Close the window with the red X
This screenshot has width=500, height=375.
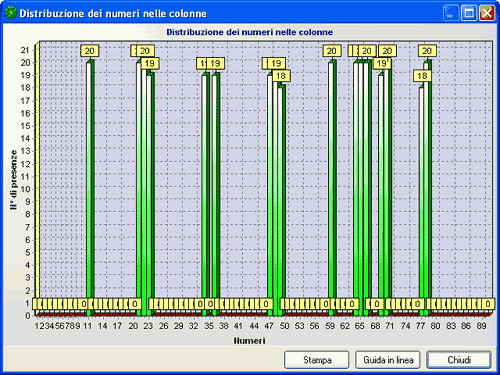point(487,13)
